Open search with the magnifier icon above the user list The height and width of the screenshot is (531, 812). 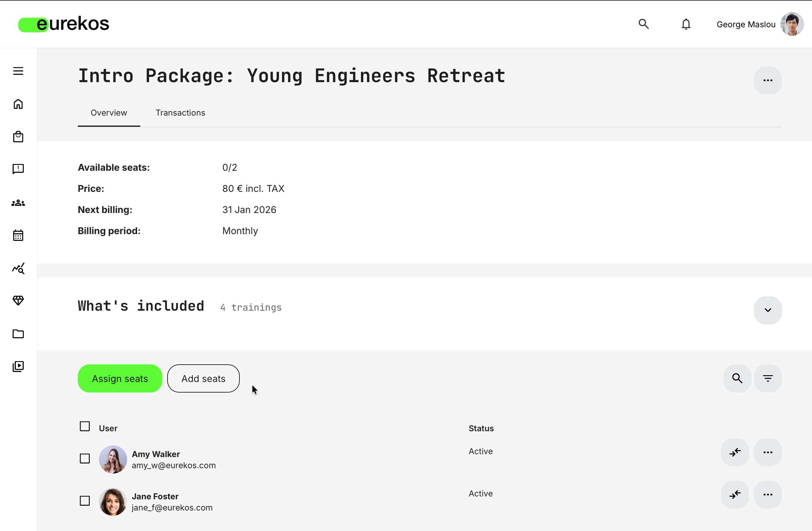point(737,378)
